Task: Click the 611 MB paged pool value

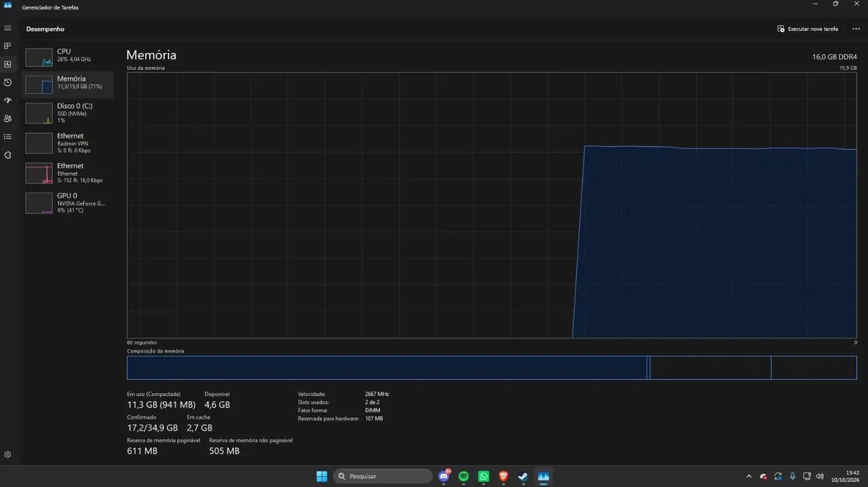Action: point(142,451)
